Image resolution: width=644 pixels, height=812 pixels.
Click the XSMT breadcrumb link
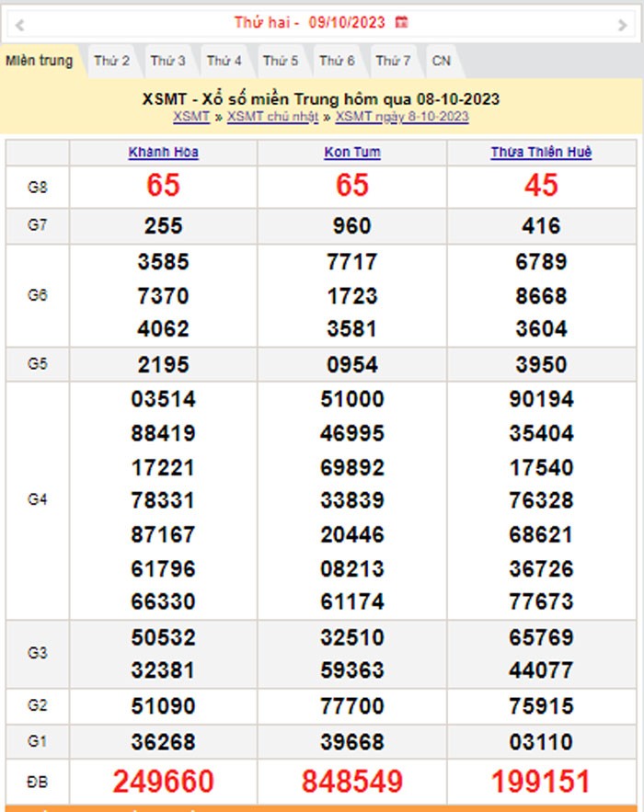pos(191,117)
